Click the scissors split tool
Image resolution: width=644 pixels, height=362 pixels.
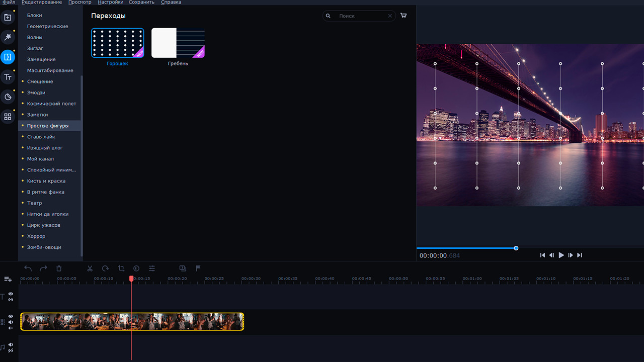pos(90,268)
